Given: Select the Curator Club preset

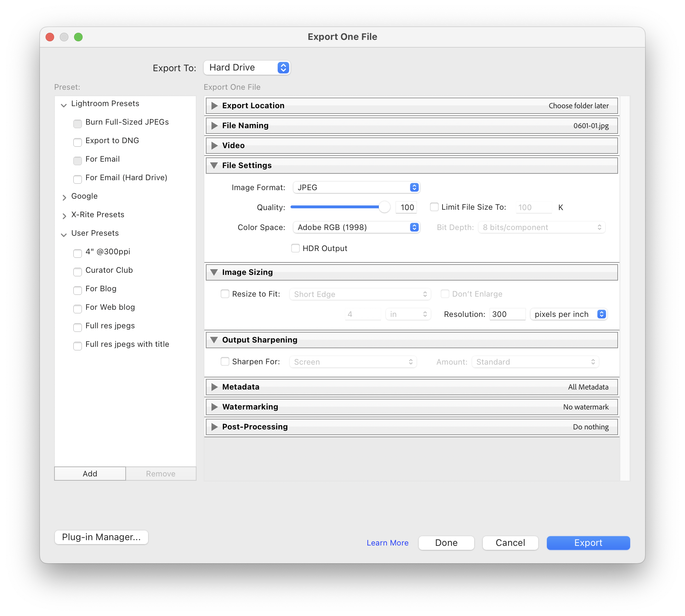Looking at the screenshot, I should coord(109,270).
